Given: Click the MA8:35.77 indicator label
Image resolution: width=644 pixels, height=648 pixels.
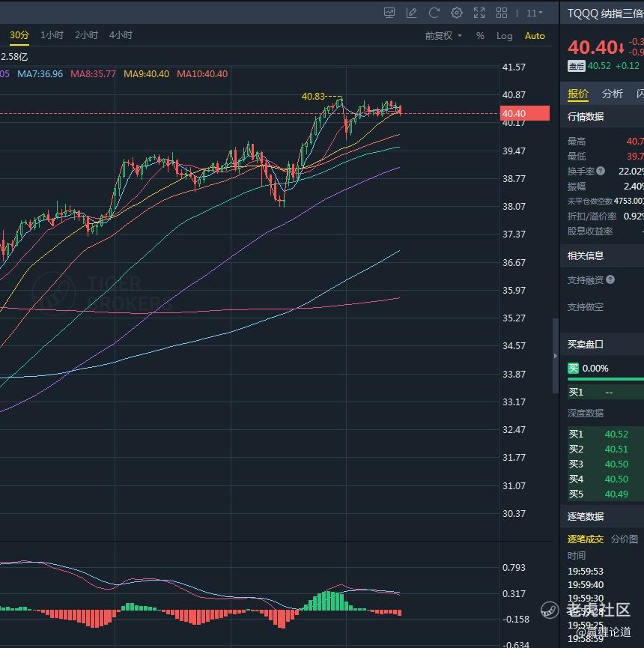Looking at the screenshot, I should pos(93,74).
